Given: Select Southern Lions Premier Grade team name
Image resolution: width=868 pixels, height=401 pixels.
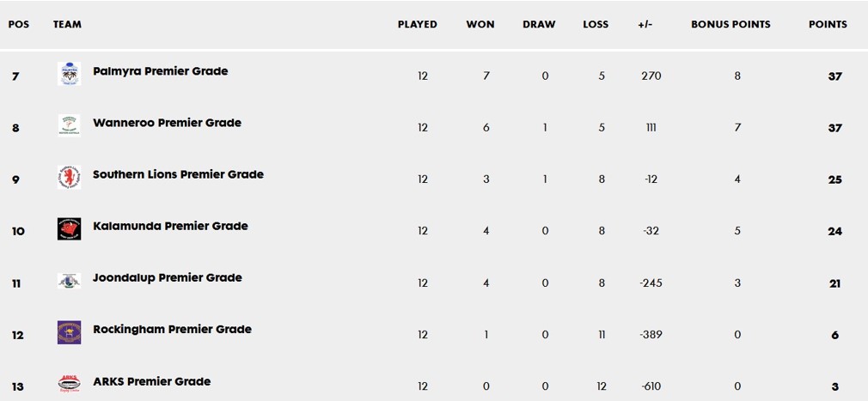Looking at the screenshot, I should click(x=178, y=175).
